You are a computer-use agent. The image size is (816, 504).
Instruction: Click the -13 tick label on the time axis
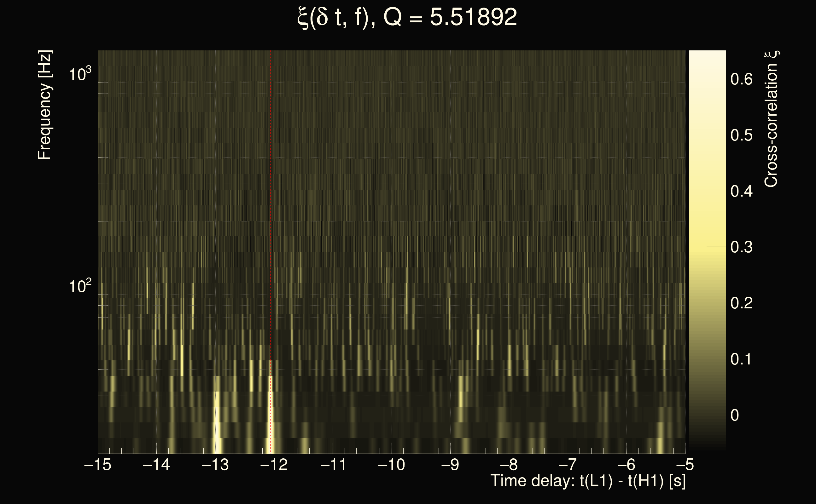(x=215, y=465)
